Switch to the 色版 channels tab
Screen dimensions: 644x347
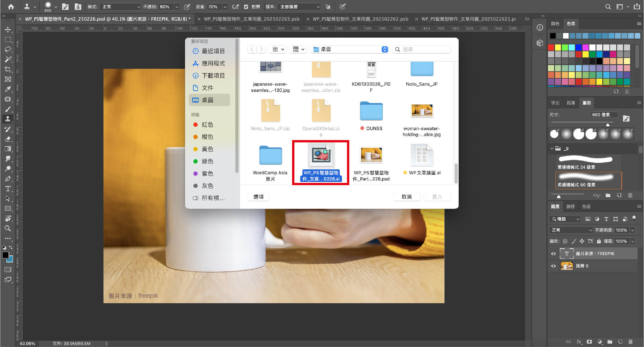coord(586,207)
